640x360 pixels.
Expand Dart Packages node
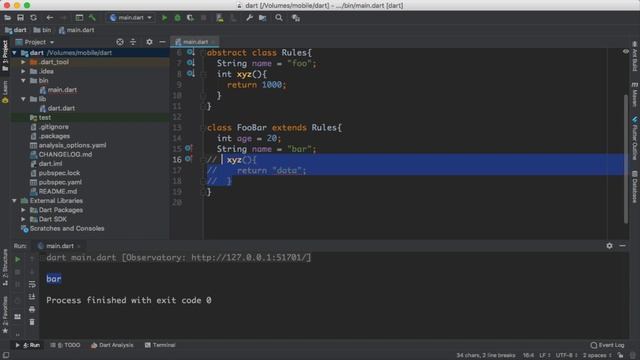point(23,210)
